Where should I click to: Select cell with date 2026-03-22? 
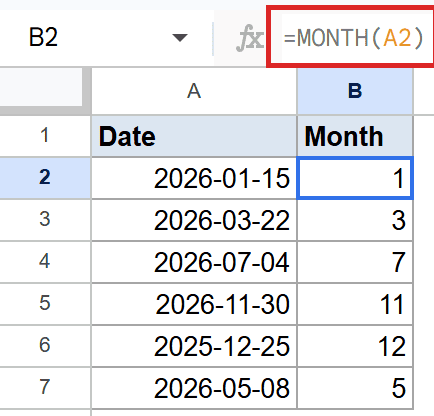tap(194, 220)
